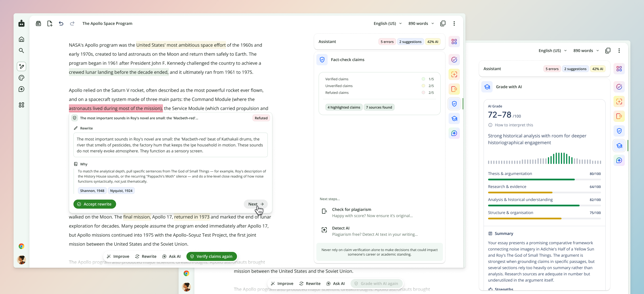Viewport: 644px width, 294px height.
Task: Click Ask AI in the front bottom toolbar
Action: (171, 256)
